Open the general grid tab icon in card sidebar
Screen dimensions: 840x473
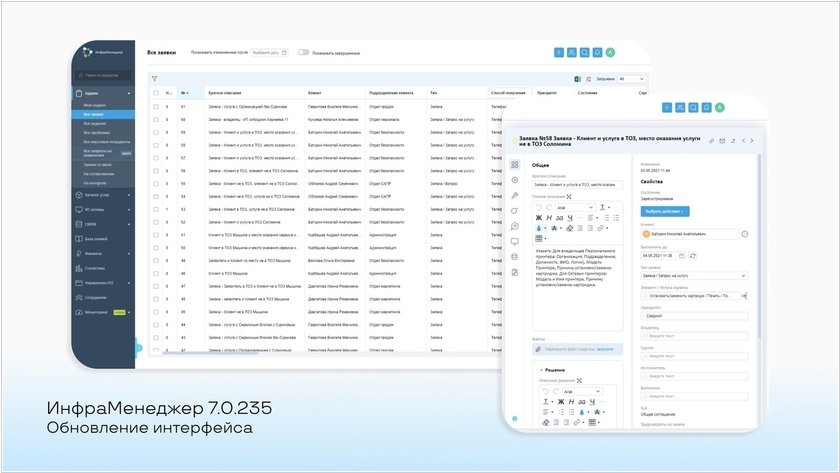point(515,164)
